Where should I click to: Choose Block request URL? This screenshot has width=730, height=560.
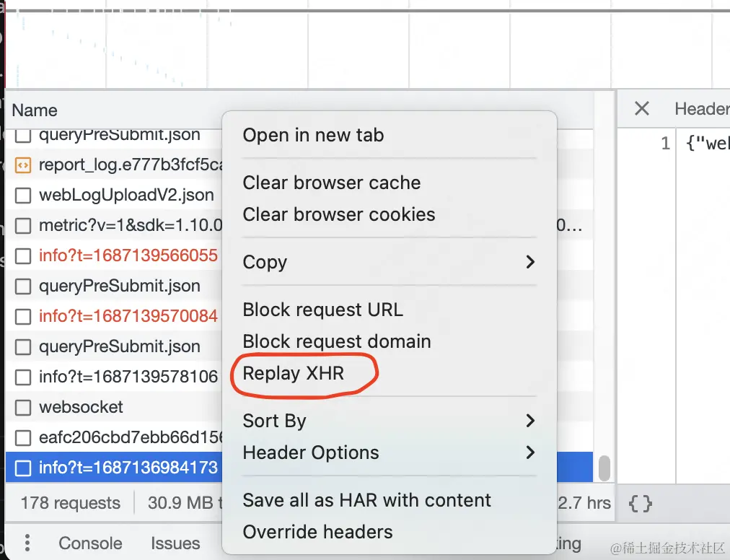[322, 310]
